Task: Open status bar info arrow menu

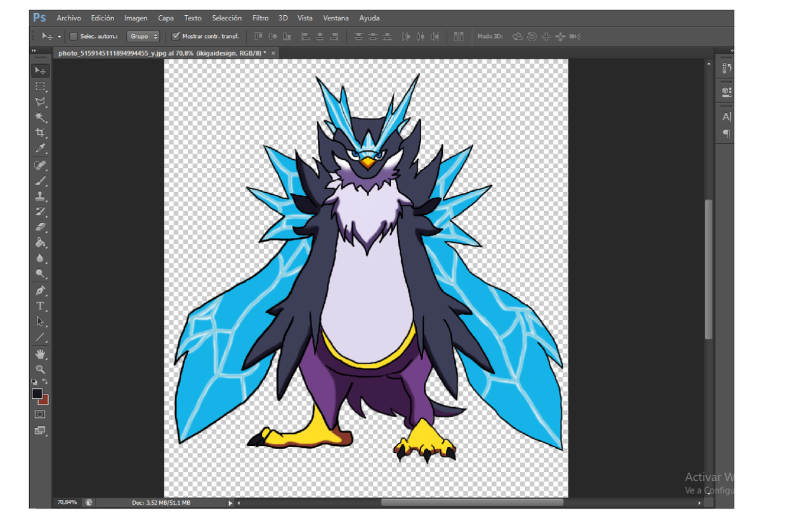Action: (230, 503)
